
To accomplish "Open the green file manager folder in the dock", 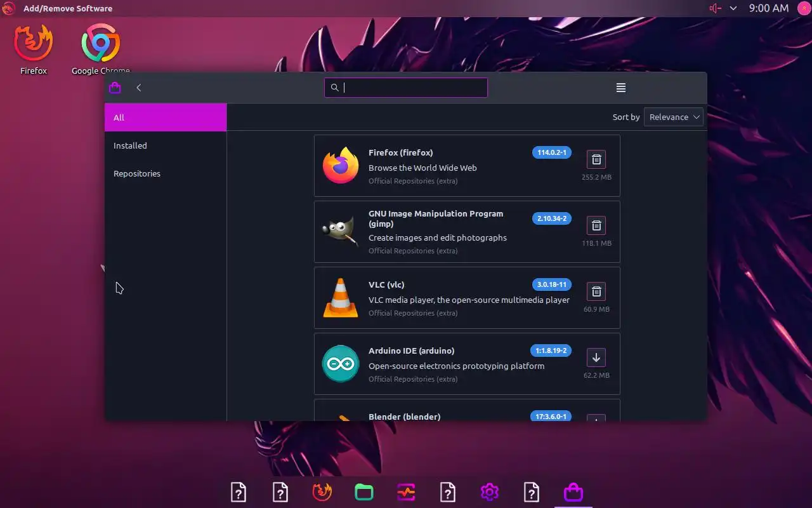I will coord(364,492).
